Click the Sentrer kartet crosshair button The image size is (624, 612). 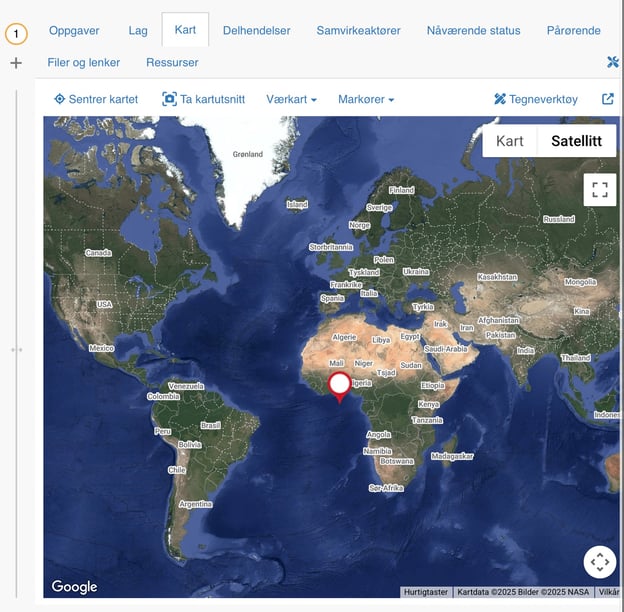(x=96, y=99)
